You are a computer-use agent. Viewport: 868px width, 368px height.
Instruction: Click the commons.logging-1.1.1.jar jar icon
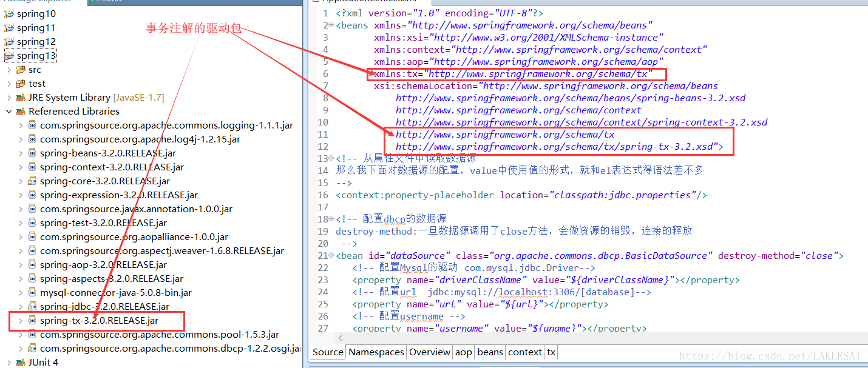click(x=32, y=125)
